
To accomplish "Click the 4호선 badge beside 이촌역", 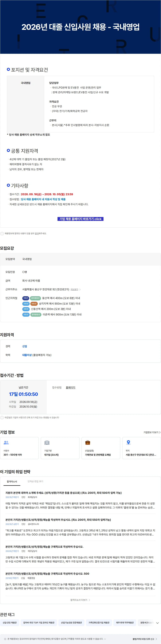I will point(26,314).
